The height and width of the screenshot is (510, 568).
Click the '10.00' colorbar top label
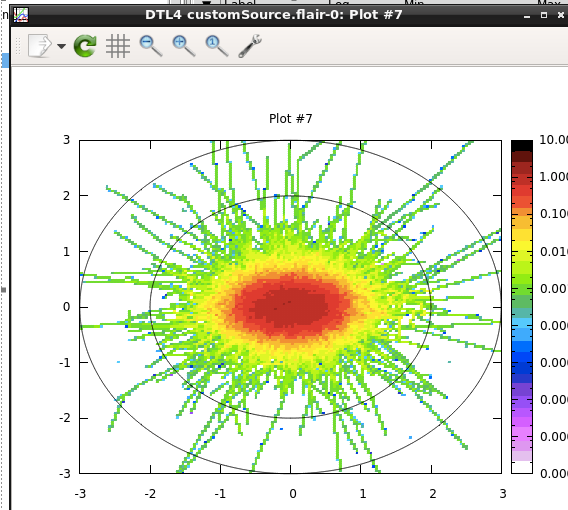[553, 140]
